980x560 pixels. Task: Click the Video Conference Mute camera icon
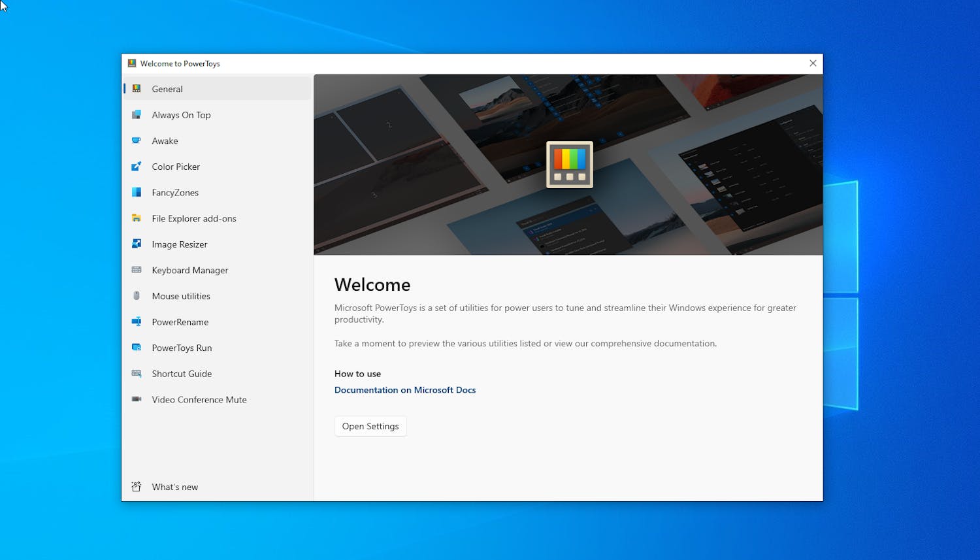137,399
